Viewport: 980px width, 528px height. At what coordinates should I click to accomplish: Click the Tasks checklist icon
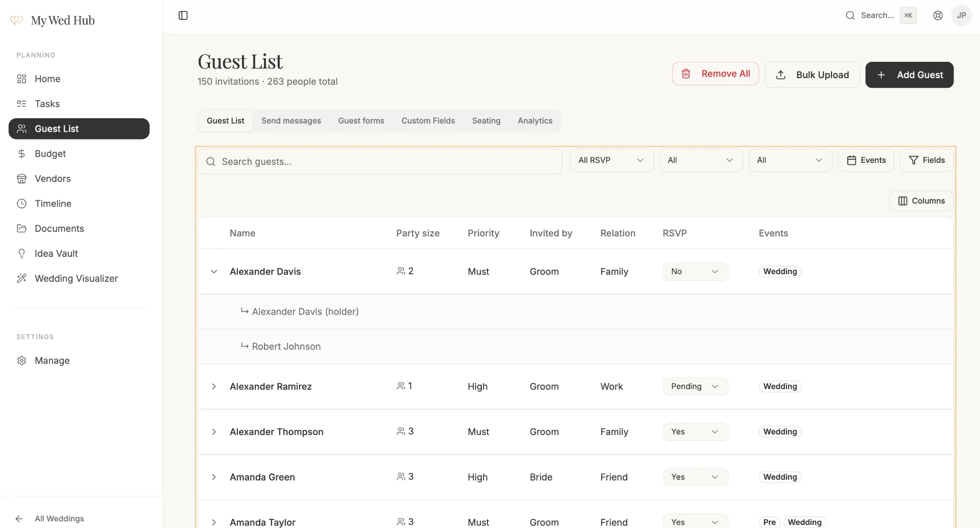(21, 104)
